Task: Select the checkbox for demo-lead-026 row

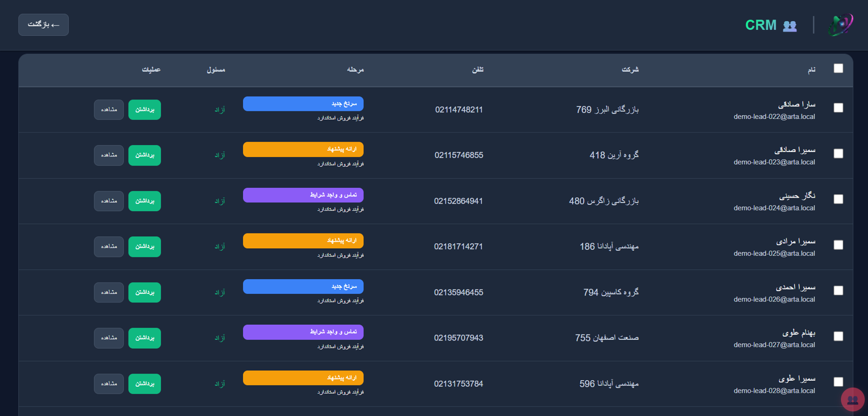Action: pos(838,291)
